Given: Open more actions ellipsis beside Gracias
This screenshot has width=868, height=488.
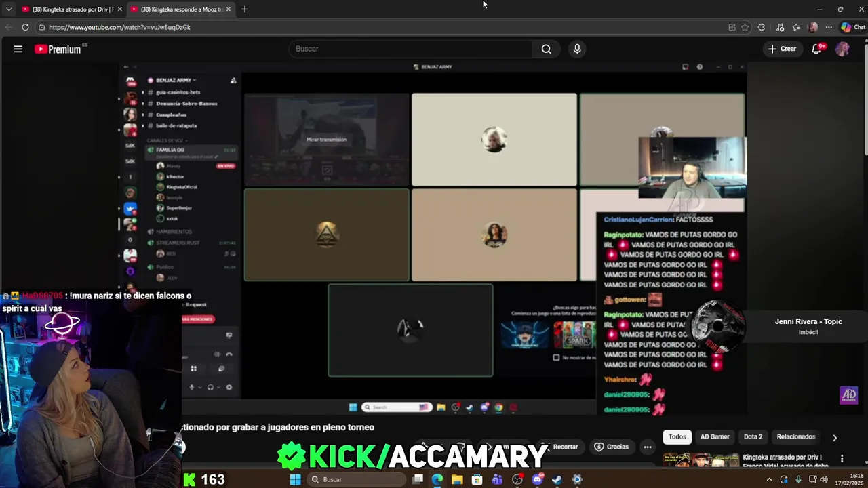Looking at the screenshot, I should (648, 447).
